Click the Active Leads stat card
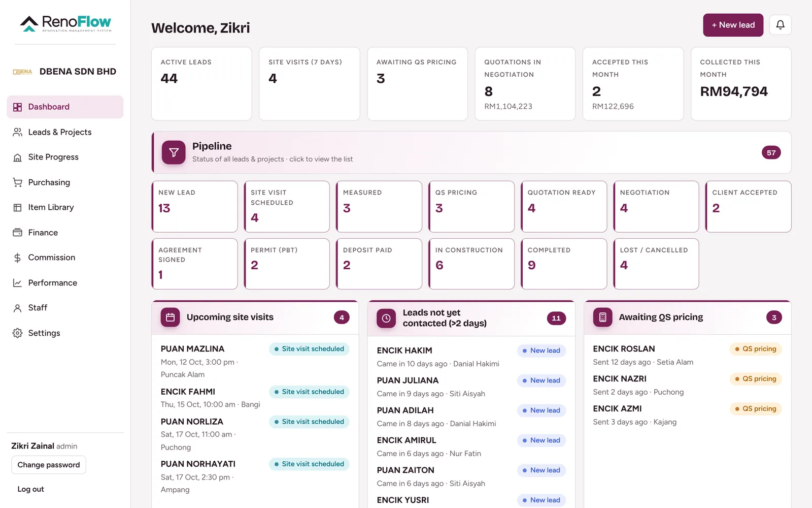 click(x=201, y=84)
